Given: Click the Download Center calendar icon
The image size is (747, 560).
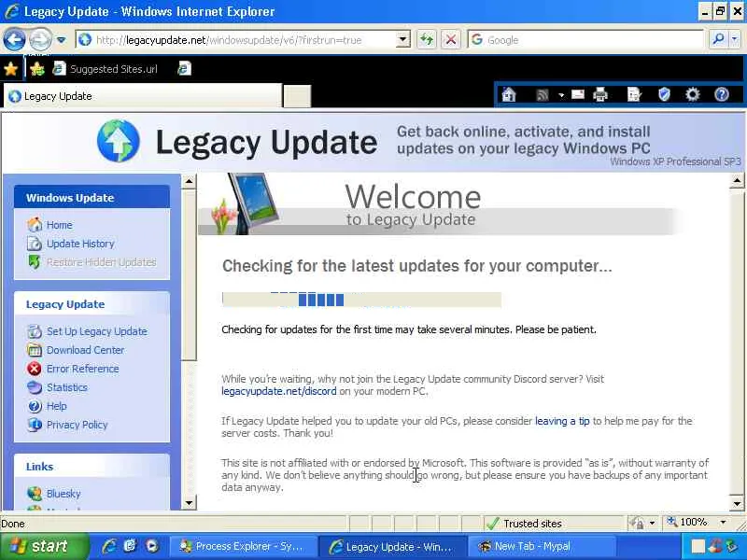Looking at the screenshot, I should point(35,350).
